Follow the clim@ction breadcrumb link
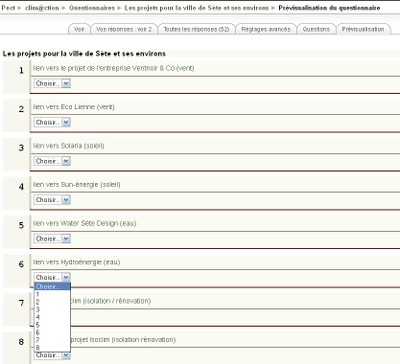This screenshot has height=364, width=400. coord(42,8)
